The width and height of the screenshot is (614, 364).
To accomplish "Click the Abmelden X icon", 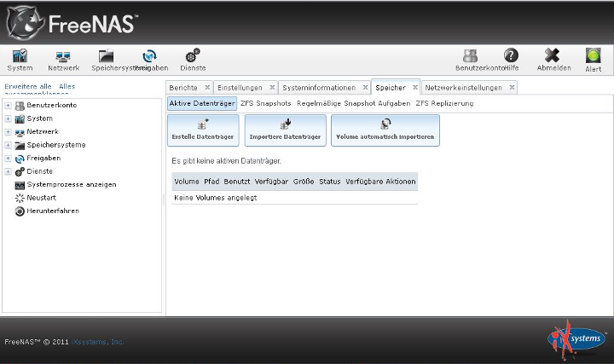I will [x=552, y=55].
